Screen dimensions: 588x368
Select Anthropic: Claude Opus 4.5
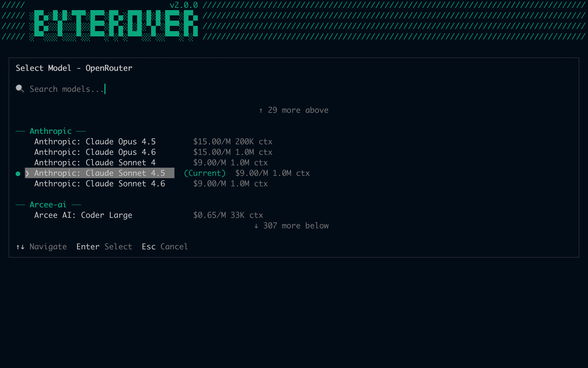pyautogui.click(x=95, y=142)
